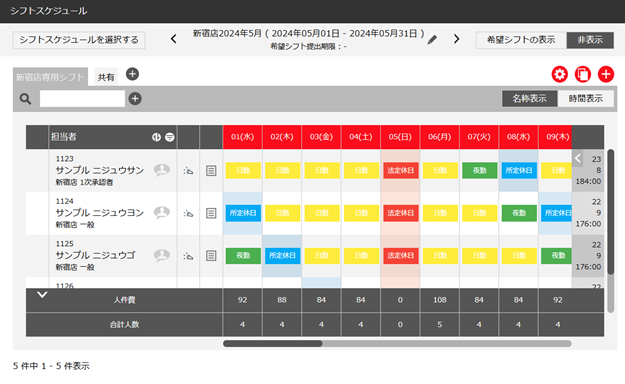Click the 01(水) date header
This screenshot has width=625, height=384.
pos(242,137)
